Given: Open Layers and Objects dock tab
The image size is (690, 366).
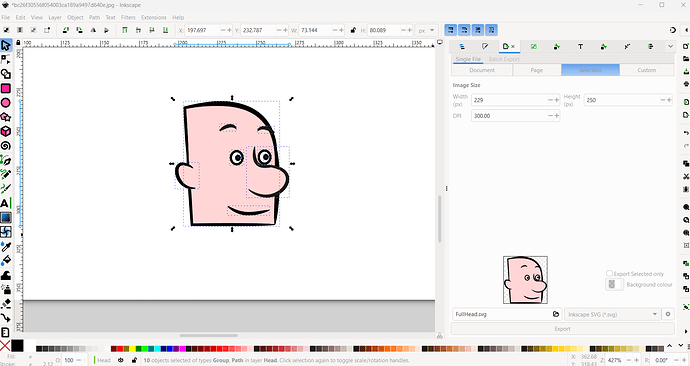Looking at the screenshot, I should click(x=462, y=46).
